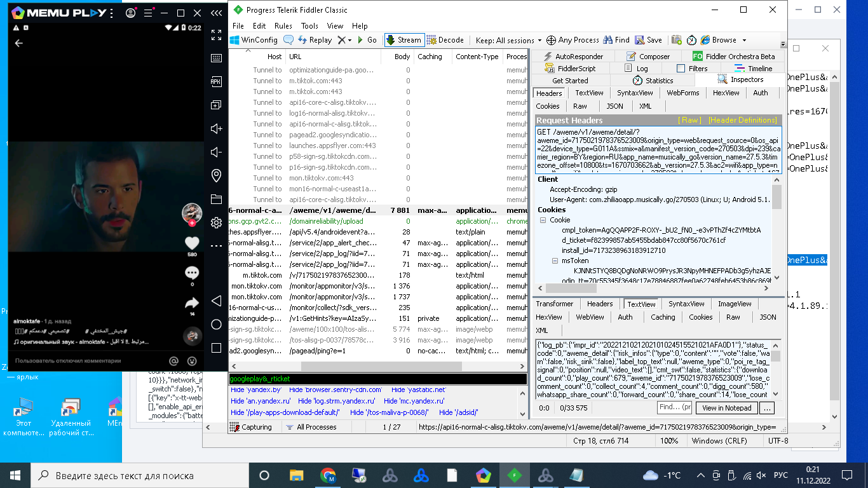The height and width of the screenshot is (488, 868).
Task: Like the TikTok video with heart icon
Action: coord(192,243)
